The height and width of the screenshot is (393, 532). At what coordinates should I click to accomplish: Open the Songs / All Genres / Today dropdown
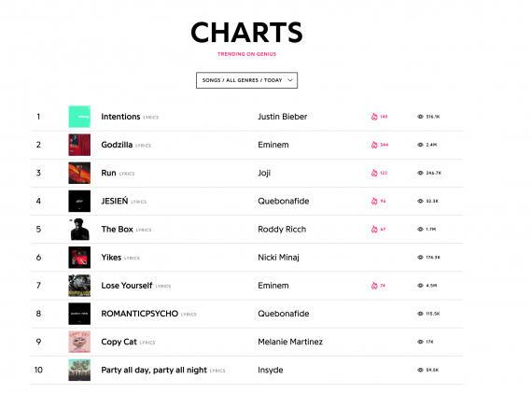click(x=246, y=80)
